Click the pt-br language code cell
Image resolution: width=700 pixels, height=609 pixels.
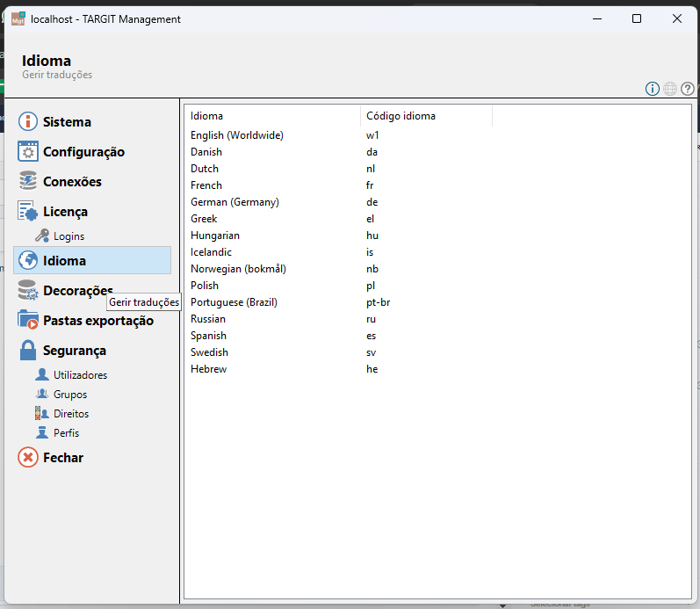379,302
